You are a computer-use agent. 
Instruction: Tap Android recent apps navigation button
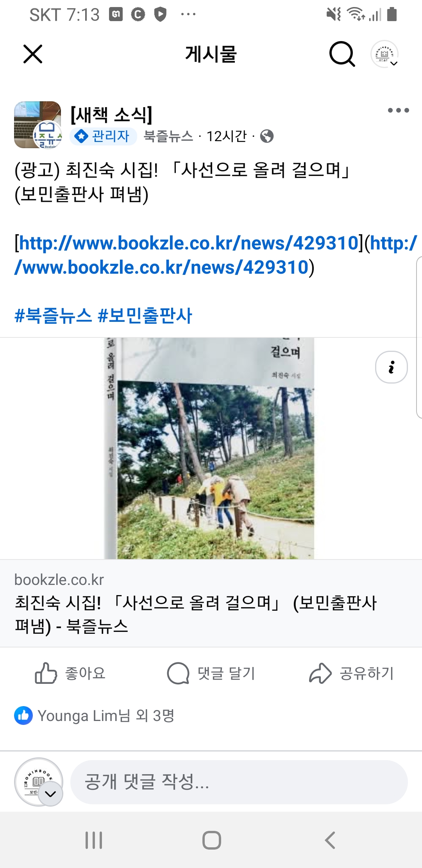pos(94,840)
